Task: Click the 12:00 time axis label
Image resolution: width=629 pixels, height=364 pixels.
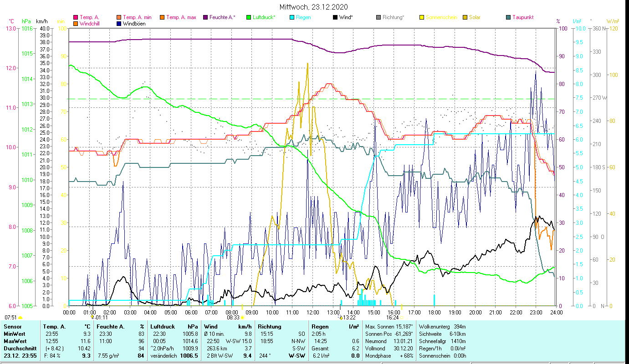Action: (x=313, y=313)
